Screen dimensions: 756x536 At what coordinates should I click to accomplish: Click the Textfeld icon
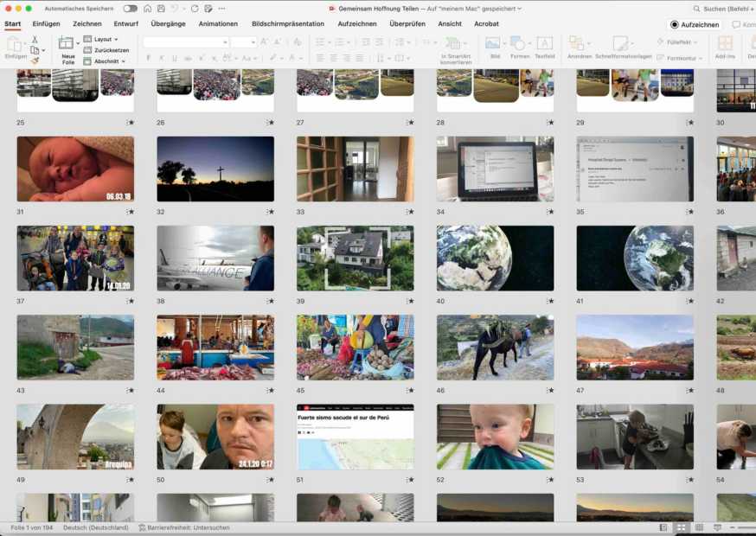(545, 43)
